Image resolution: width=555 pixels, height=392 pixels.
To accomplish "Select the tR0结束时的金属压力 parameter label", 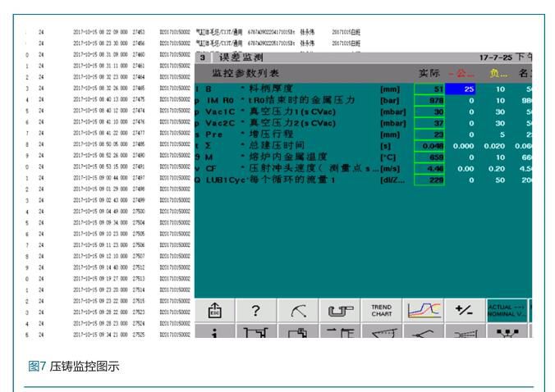I will [x=301, y=100].
